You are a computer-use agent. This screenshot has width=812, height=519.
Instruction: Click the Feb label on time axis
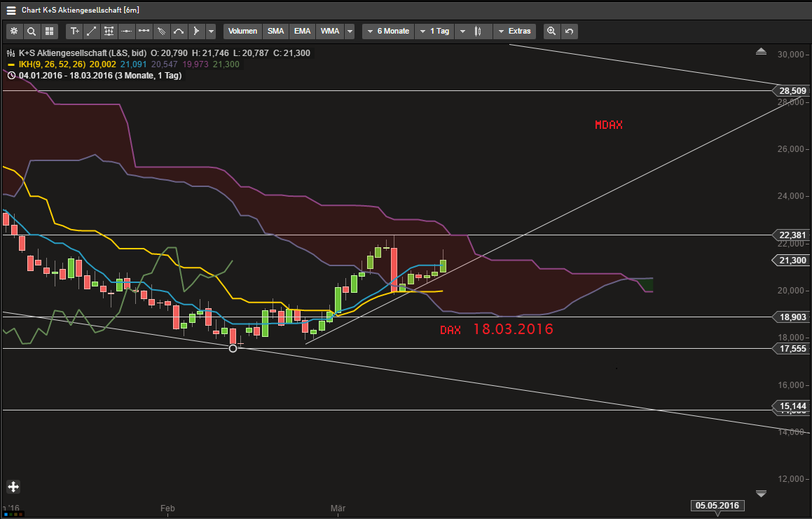pos(167,508)
